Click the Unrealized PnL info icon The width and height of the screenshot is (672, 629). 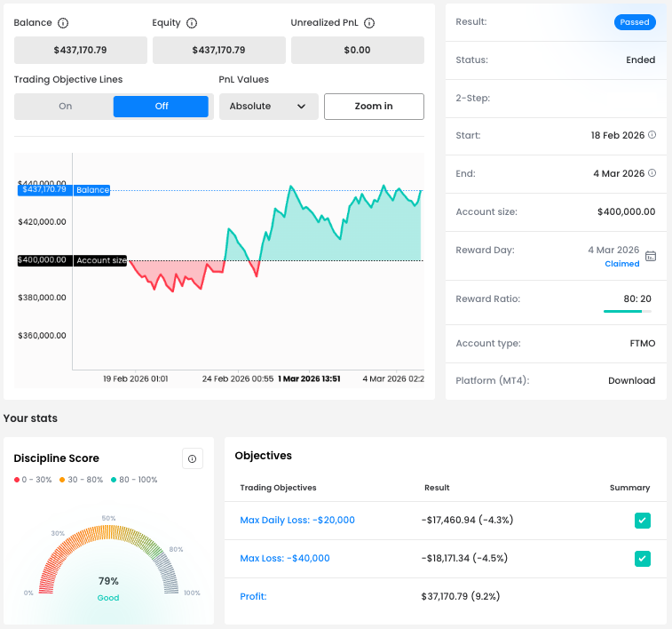369,23
